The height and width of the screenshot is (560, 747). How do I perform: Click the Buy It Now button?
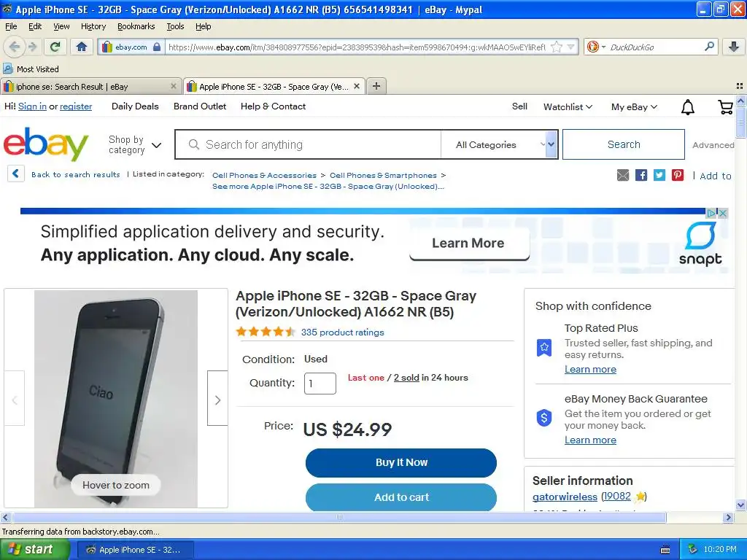pos(401,462)
